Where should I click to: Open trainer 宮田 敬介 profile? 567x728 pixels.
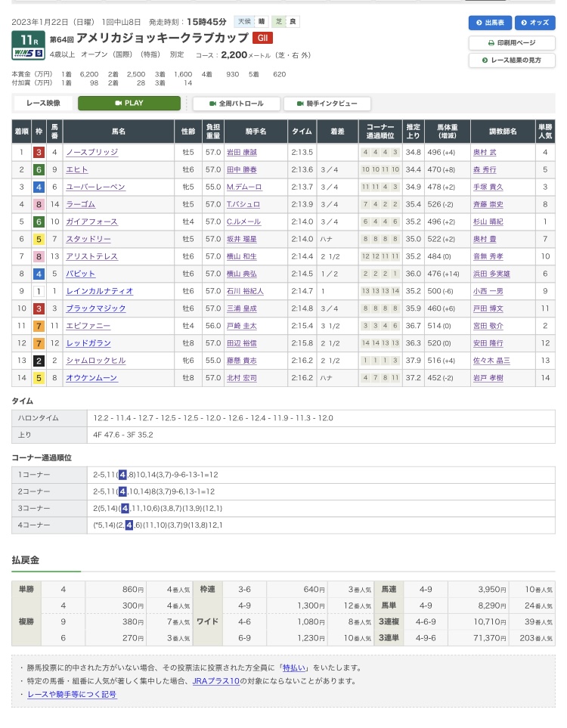pyautogui.click(x=488, y=326)
